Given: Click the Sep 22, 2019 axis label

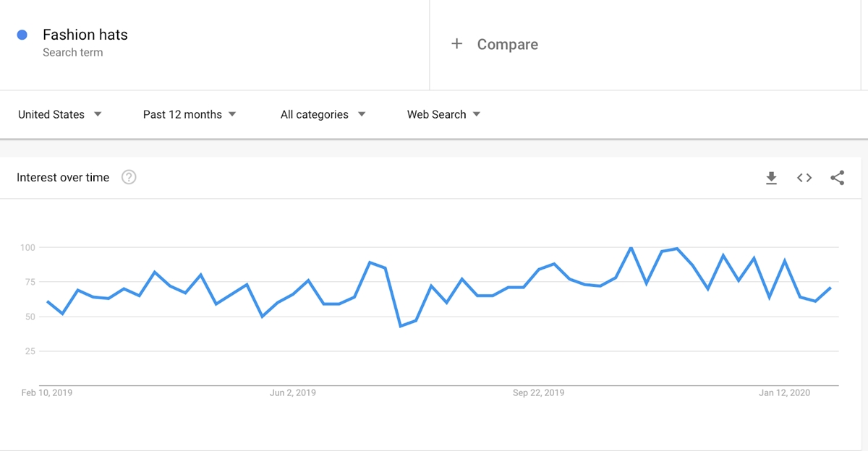Looking at the screenshot, I should point(539,393).
